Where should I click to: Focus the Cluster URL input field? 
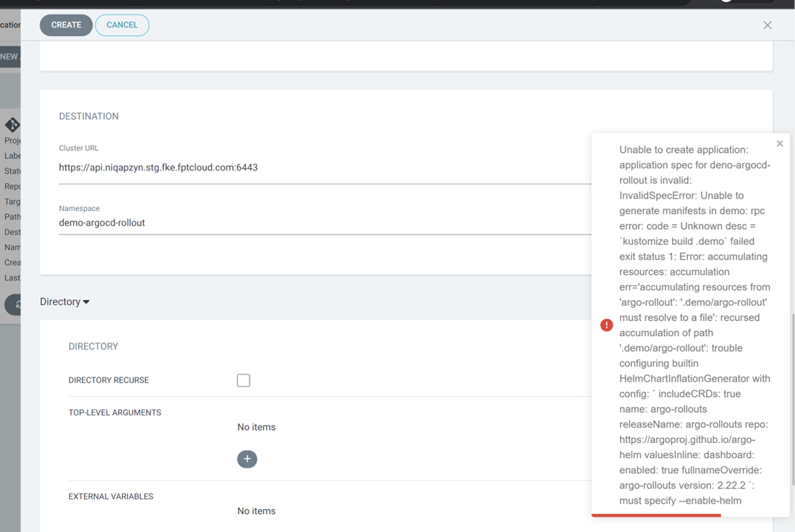[x=318, y=168]
